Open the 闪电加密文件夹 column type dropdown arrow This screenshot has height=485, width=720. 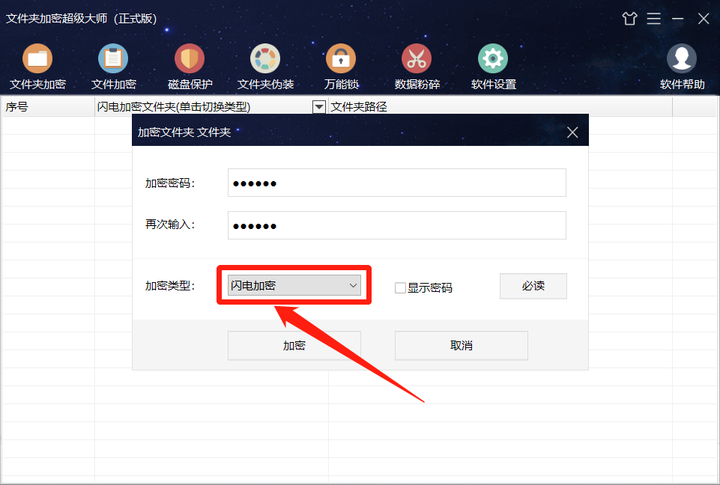(x=319, y=107)
